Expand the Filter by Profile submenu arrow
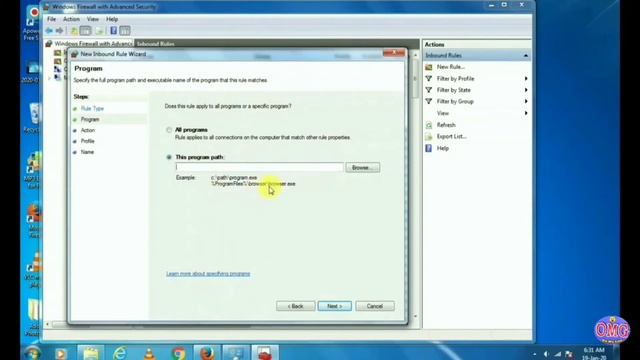The height and width of the screenshot is (360, 640). pos(526,78)
